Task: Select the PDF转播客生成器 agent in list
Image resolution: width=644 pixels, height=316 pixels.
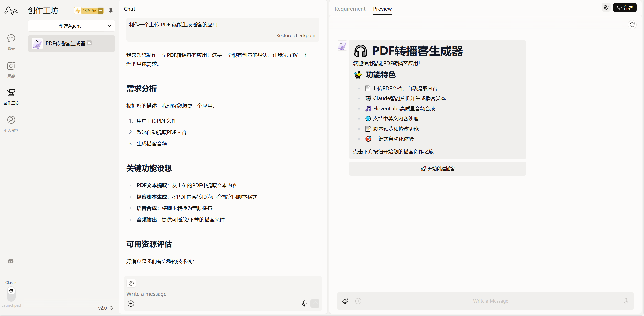Action: (71, 44)
